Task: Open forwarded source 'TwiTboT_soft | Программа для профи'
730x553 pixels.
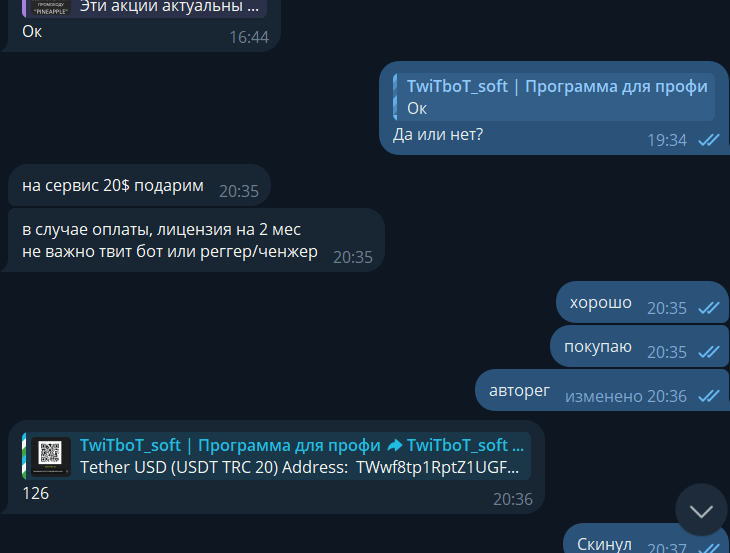Action: coord(230,445)
